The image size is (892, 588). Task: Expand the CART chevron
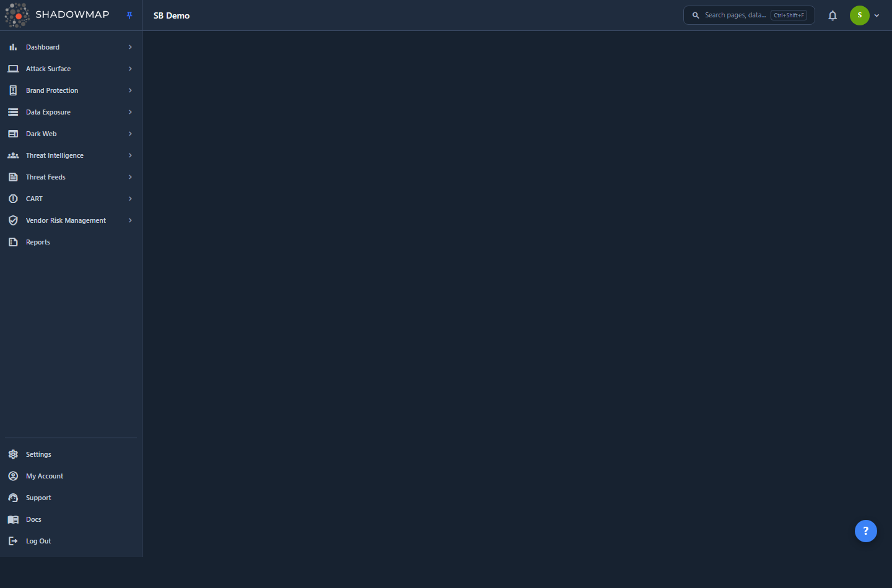[x=130, y=199]
